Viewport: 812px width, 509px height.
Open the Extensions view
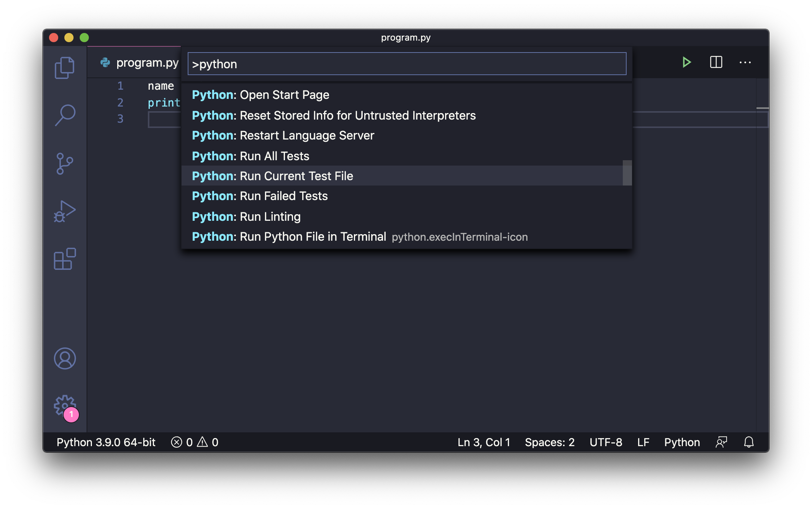[65, 260]
